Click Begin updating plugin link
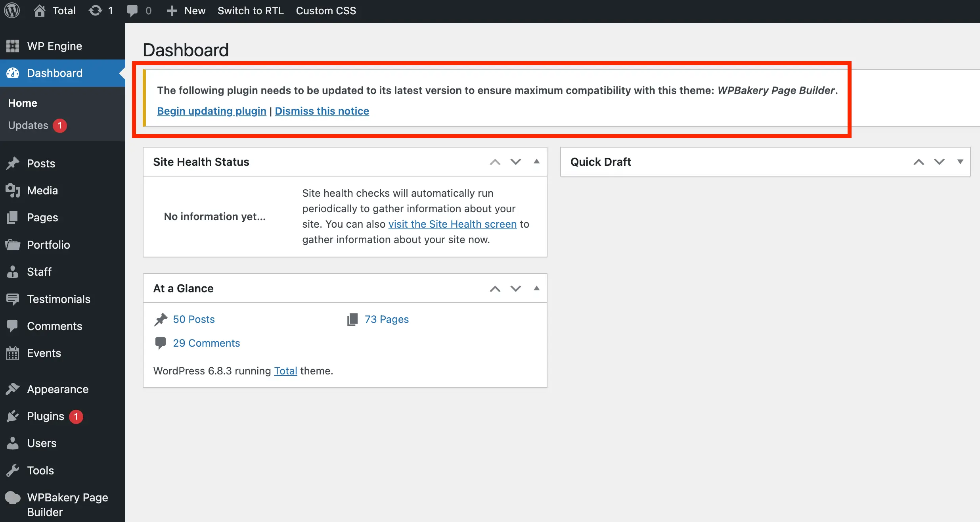 [211, 111]
